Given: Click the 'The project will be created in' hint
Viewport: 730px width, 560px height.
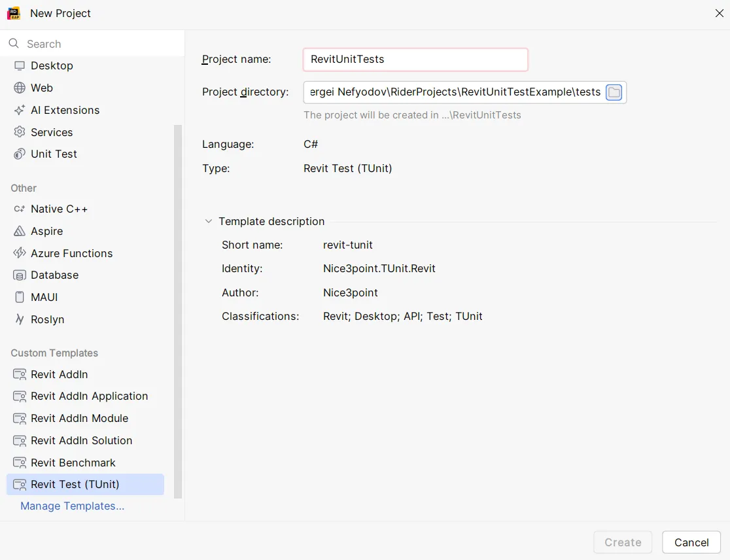Looking at the screenshot, I should point(412,115).
